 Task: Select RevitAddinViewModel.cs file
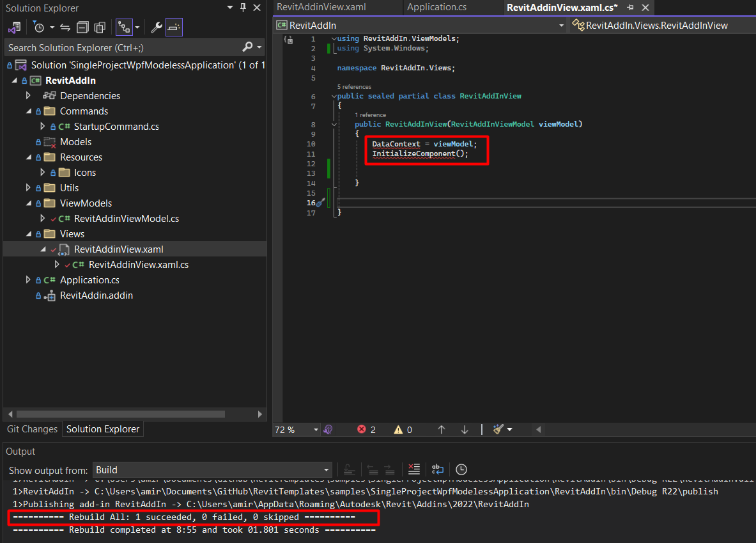click(127, 219)
